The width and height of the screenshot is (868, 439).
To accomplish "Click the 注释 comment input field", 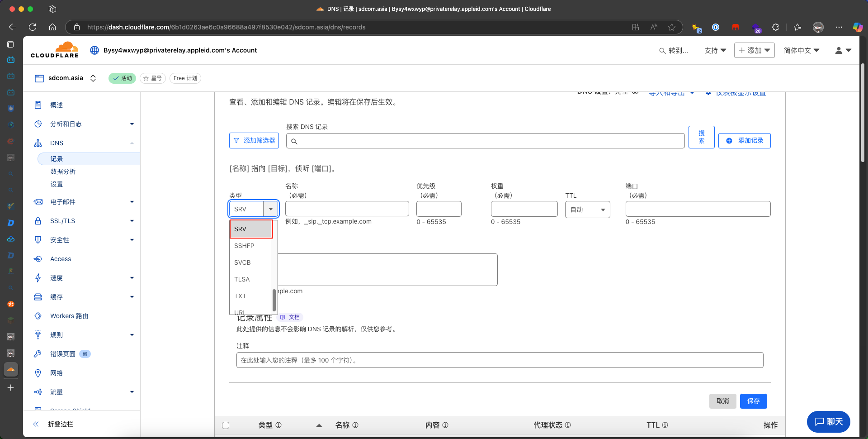I will 500,360.
